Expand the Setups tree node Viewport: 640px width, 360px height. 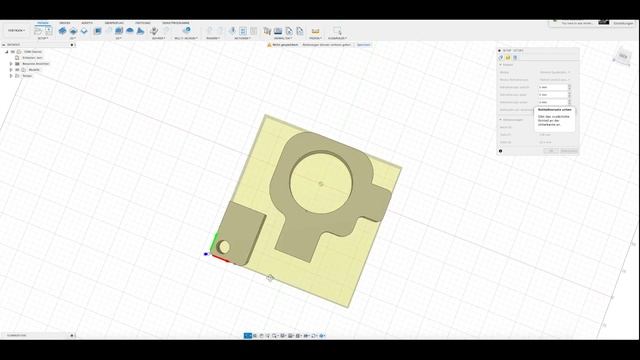(x=11, y=76)
